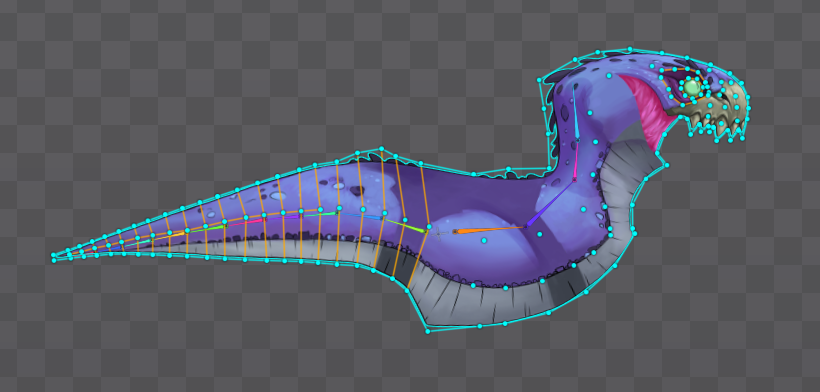Click the green eye of the creature
The height and width of the screenshot is (392, 820).
coord(691,87)
